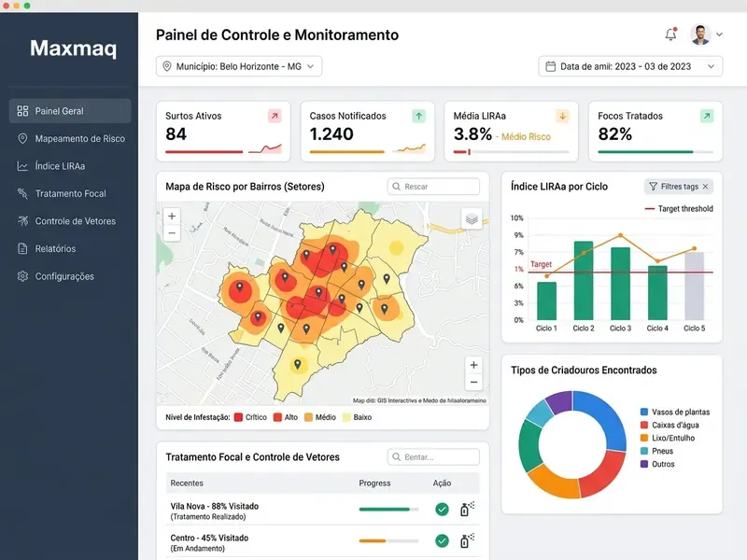
Task: Click the Médio legend color swatch
Action: (308, 417)
